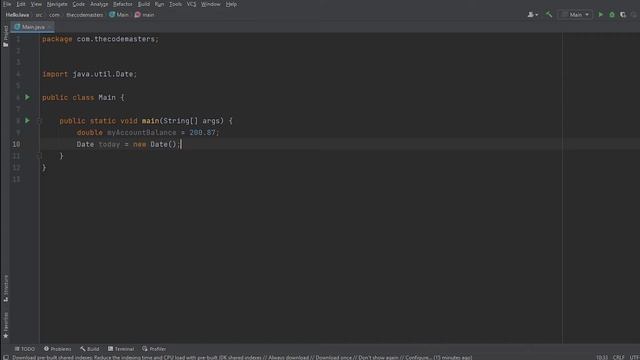Screen dimensions: 640x360
Task: Open the Refactor menu
Action: 123,4
